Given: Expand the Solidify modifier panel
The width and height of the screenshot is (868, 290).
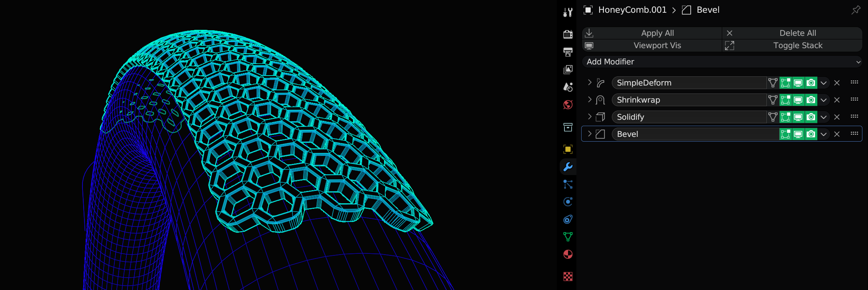Looking at the screenshot, I should 590,117.
